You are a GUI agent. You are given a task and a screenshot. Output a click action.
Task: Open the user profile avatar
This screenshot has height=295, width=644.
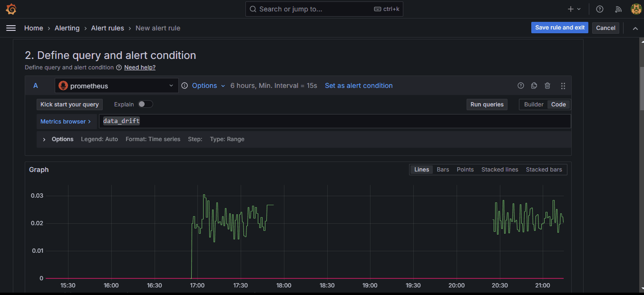(636, 9)
